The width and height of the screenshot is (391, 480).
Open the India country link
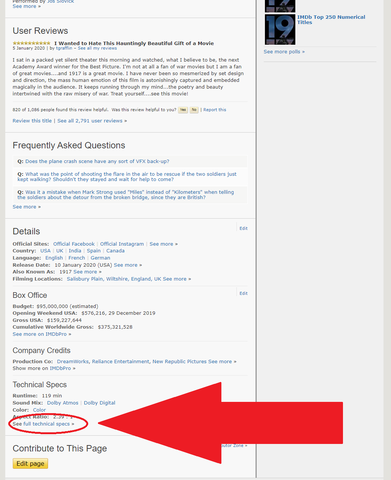click(75, 251)
